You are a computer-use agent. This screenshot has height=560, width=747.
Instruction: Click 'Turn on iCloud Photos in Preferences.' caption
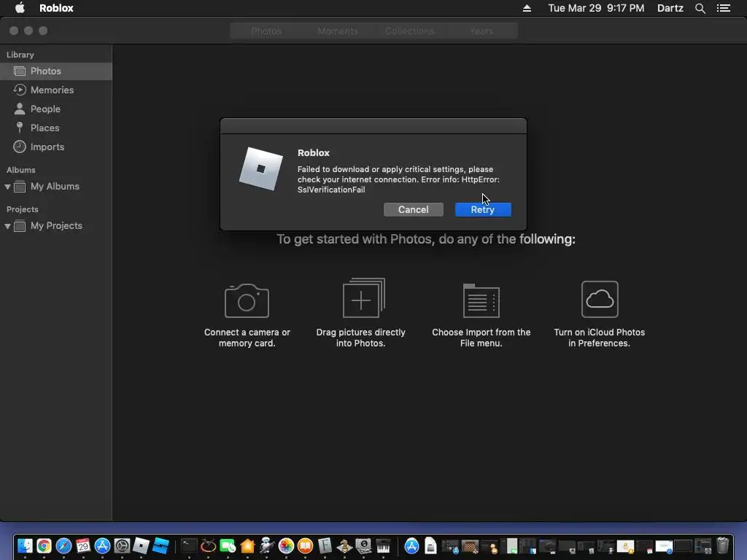pyautogui.click(x=600, y=338)
